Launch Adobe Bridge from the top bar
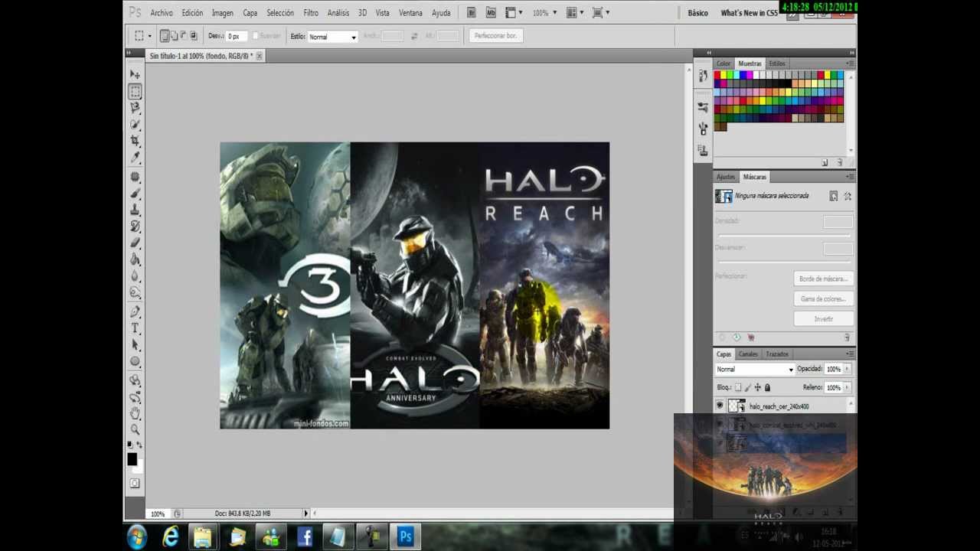Image resolution: width=980 pixels, height=551 pixels. [x=471, y=13]
